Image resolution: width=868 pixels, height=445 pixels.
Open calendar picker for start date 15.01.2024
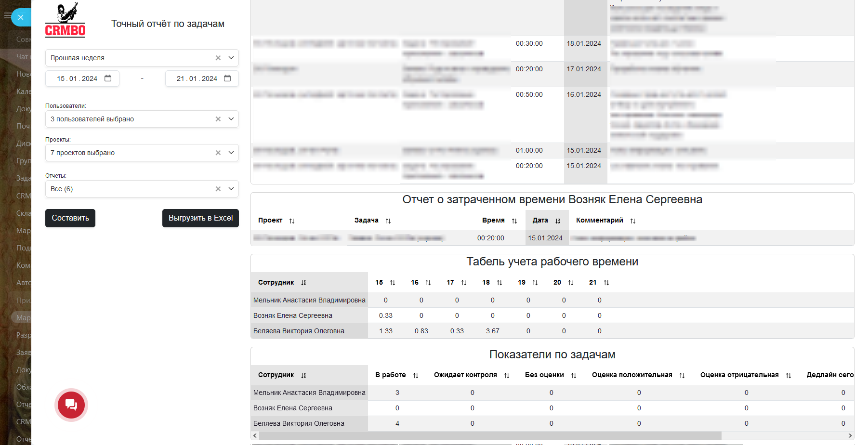(x=108, y=79)
